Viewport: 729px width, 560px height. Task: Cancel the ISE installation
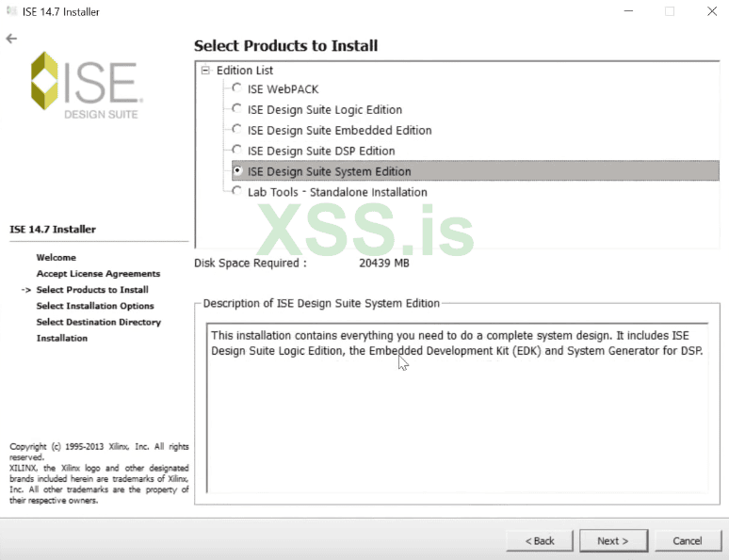688,540
